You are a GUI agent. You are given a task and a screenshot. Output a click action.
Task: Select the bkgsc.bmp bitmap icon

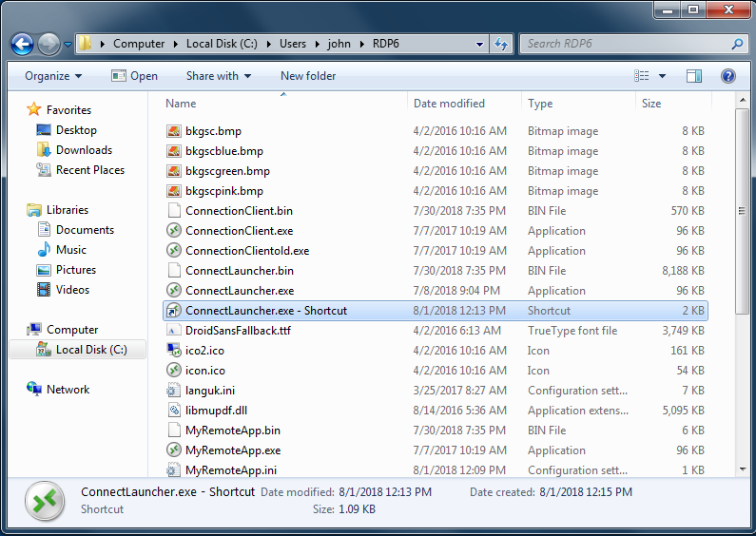tap(173, 131)
